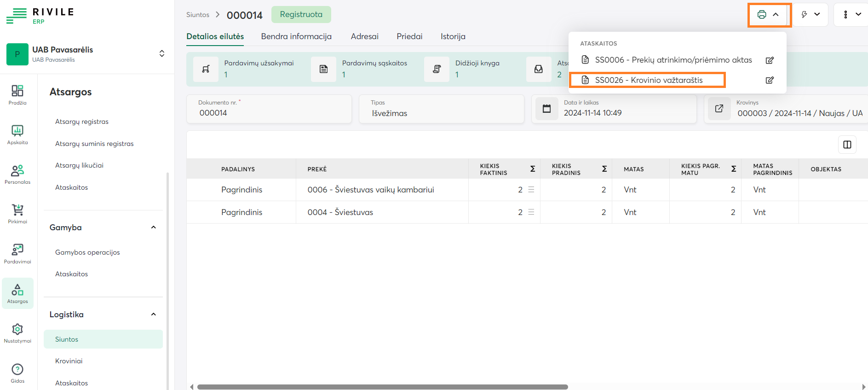This screenshot has height=390, width=868.
Task: Collapse the Logistika section
Action: tap(153, 314)
